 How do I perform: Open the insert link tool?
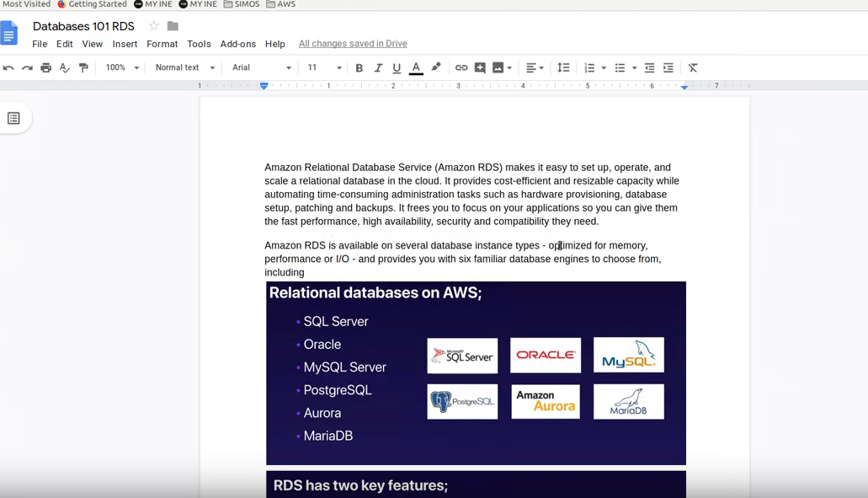(x=461, y=67)
